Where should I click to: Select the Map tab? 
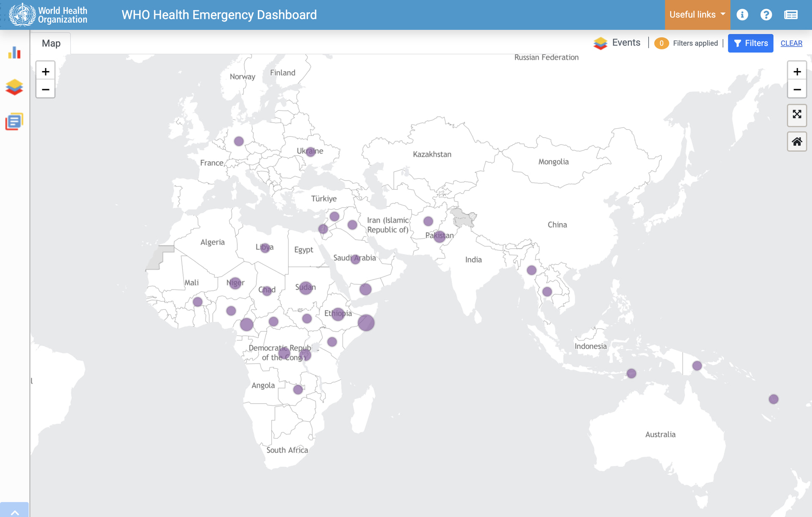tap(51, 44)
